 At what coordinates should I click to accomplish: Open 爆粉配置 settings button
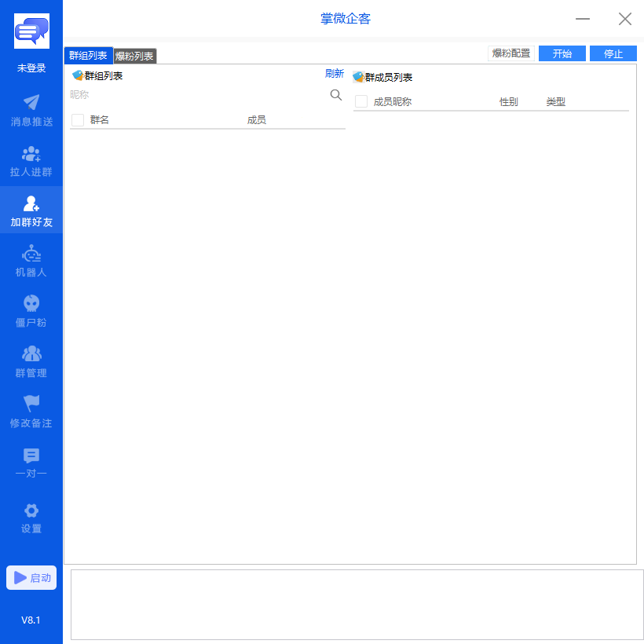(511, 53)
